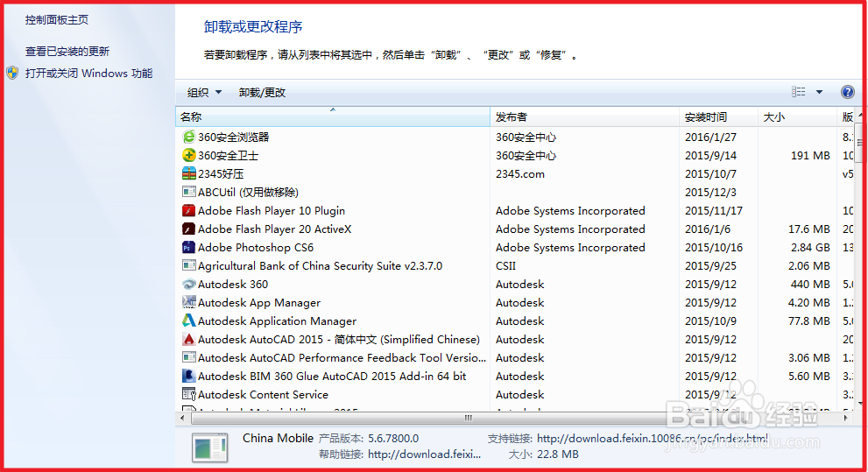Screen dimensions: 868x472
Task: Click the change view icon
Action: coord(798,92)
